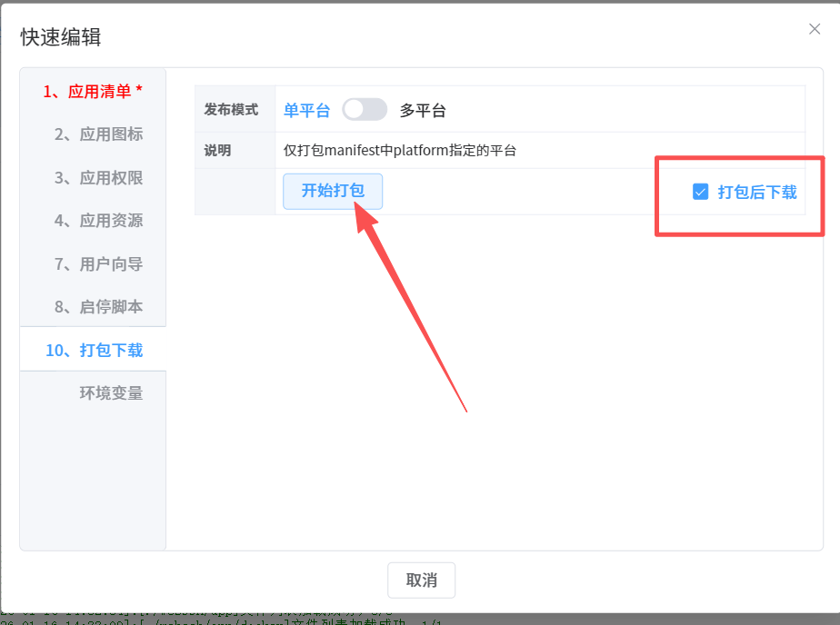
Task: Switch to the 2、应用图标 tab
Action: (98, 134)
